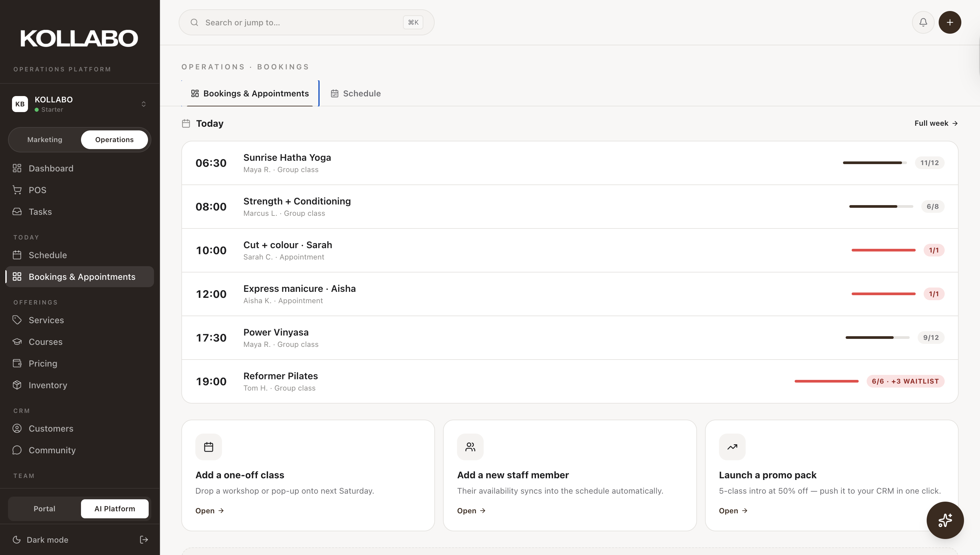Select Bookings & Appointments tab
The height and width of the screenshot is (555, 980).
click(x=250, y=93)
